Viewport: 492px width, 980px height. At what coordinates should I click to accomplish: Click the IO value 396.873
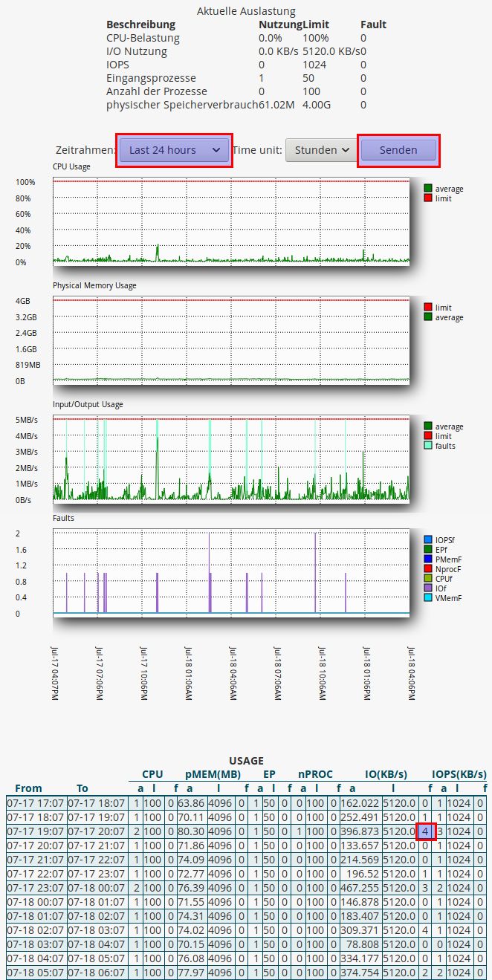click(x=360, y=831)
